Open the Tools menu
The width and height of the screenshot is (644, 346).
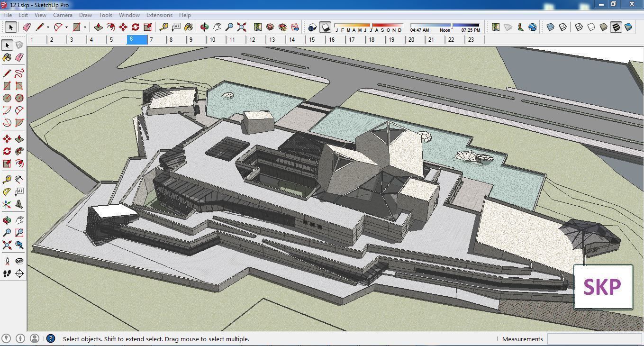point(105,15)
